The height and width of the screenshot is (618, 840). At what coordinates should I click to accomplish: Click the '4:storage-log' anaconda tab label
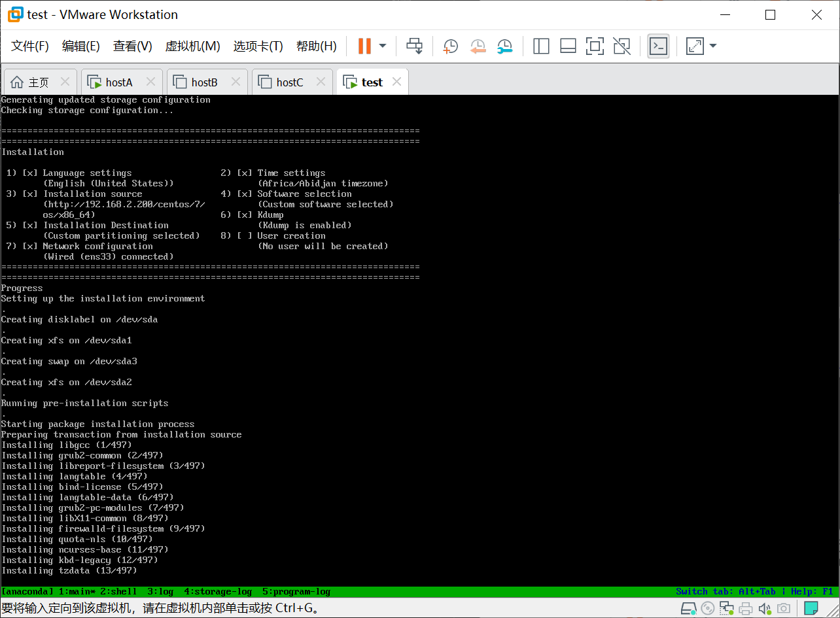tap(218, 592)
